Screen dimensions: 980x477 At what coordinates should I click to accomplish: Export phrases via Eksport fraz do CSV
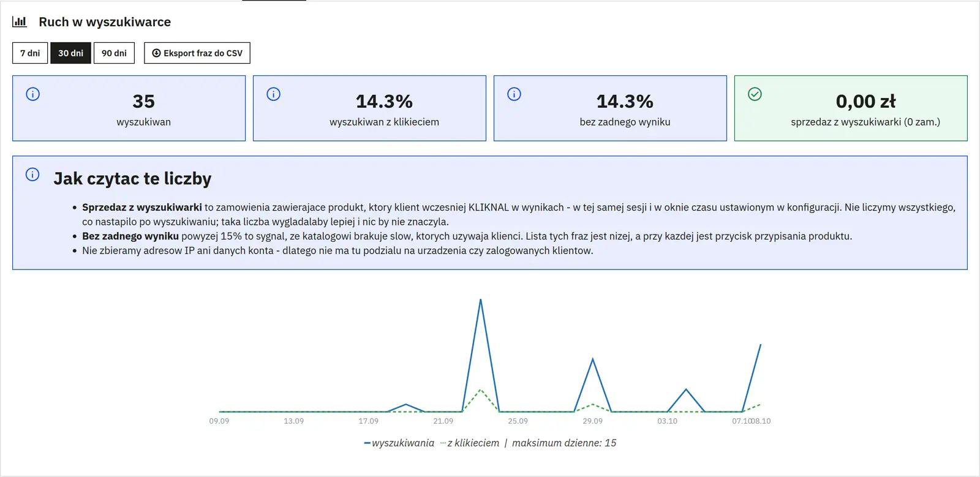pyautogui.click(x=197, y=53)
